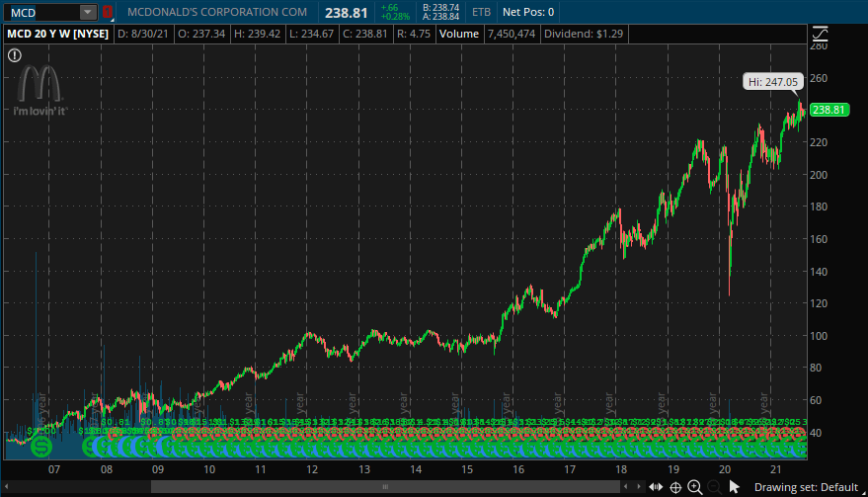Open the price axis scale settings icon

coord(820,35)
